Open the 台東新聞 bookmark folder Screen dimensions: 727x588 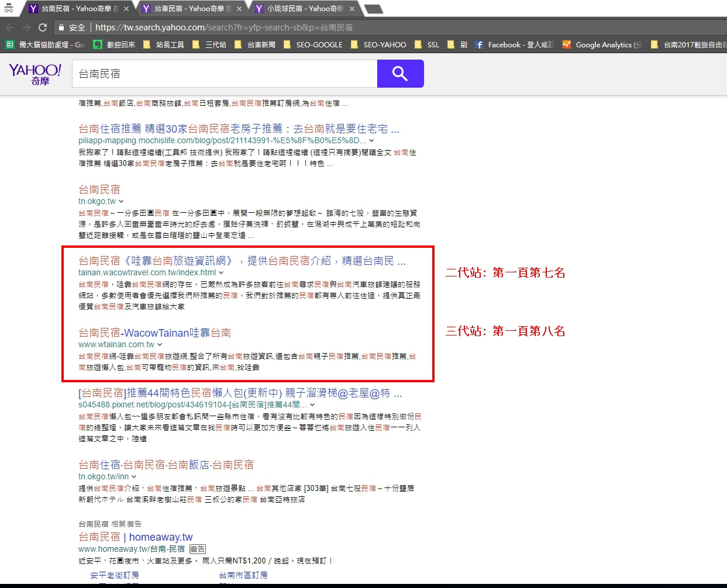pyautogui.click(x=254, y=44)
